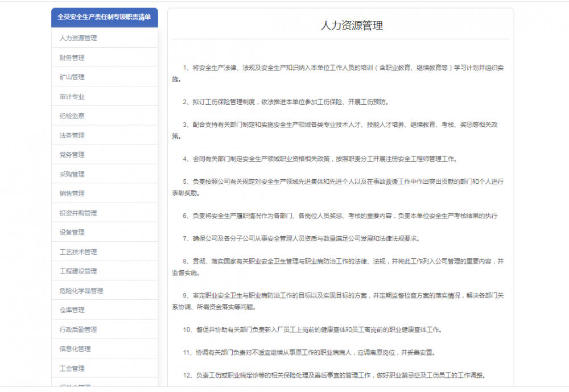Choose 党务管理 from the list

pos(105,155)
